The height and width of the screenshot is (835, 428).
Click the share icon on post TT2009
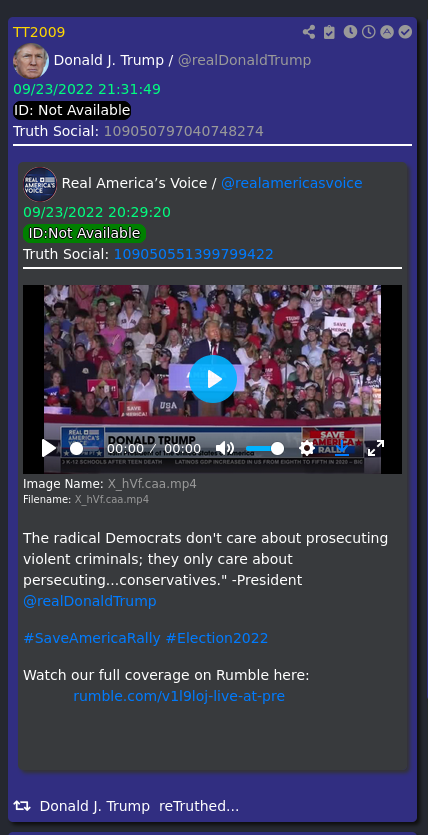[x=309, y=32]
